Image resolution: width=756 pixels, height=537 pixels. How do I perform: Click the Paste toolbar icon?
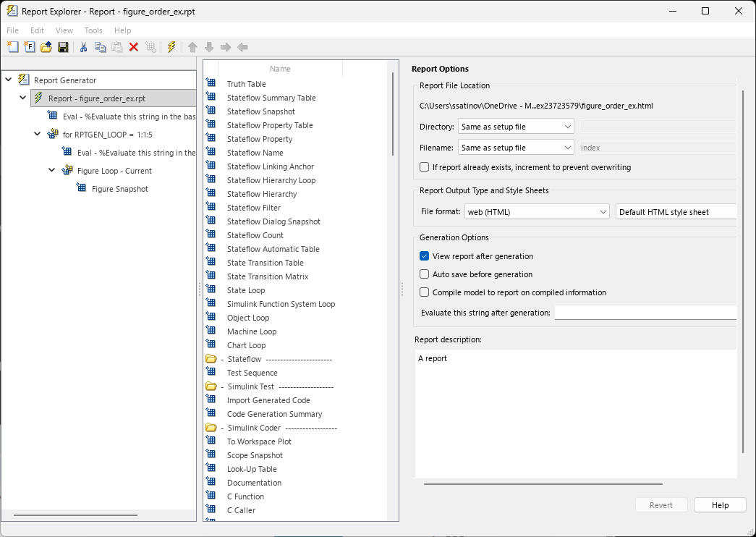click(x=116, y=46)
